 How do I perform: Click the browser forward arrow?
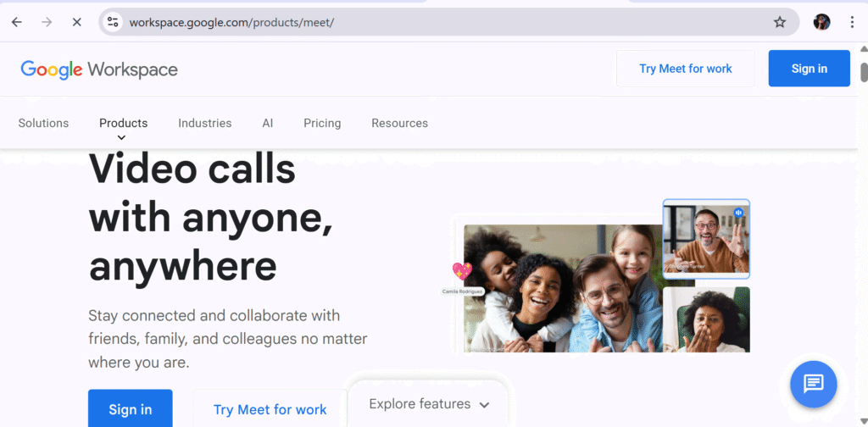pos(47,22)
